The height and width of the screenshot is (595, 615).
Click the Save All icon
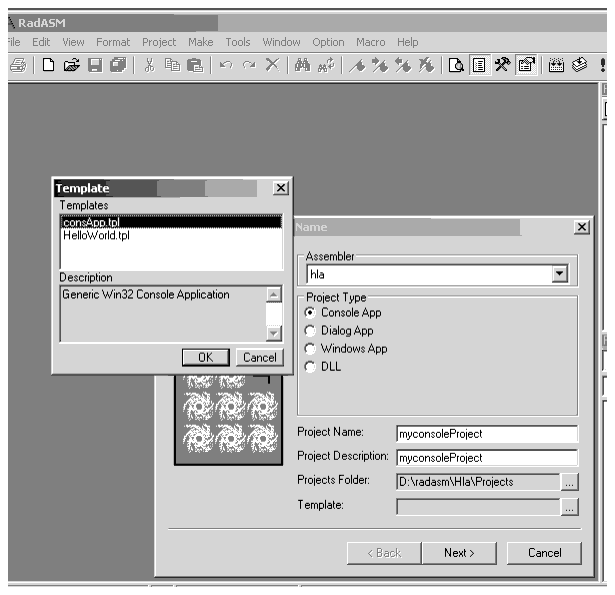[x=118, y=65]
